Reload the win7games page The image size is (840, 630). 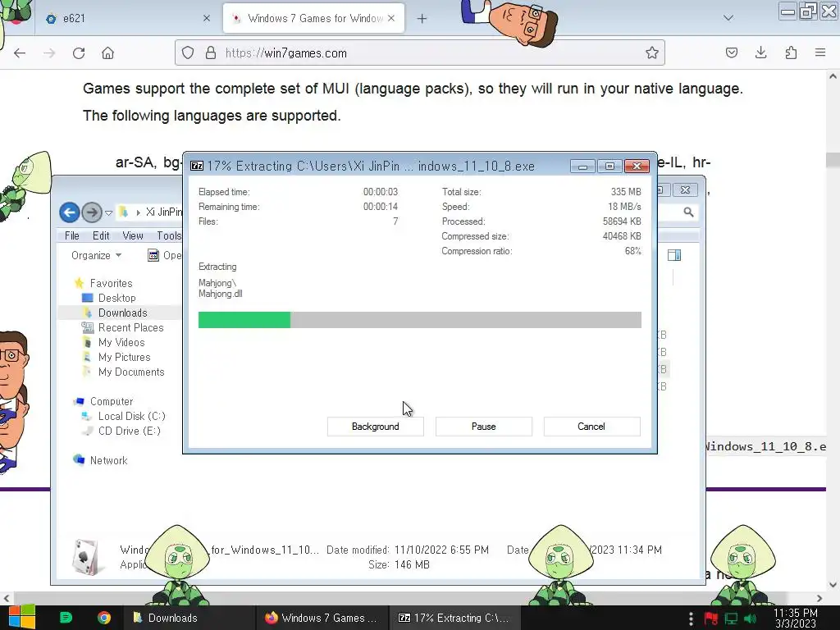tap(79, 53)
